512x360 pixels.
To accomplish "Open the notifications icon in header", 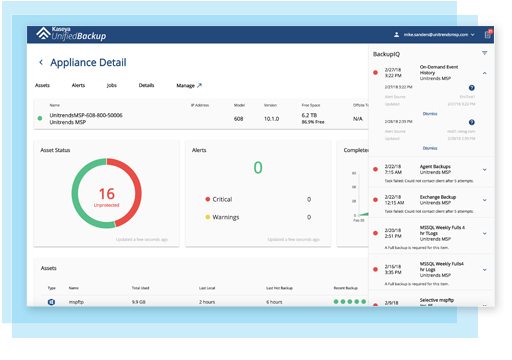I will (x=488, y=34).
